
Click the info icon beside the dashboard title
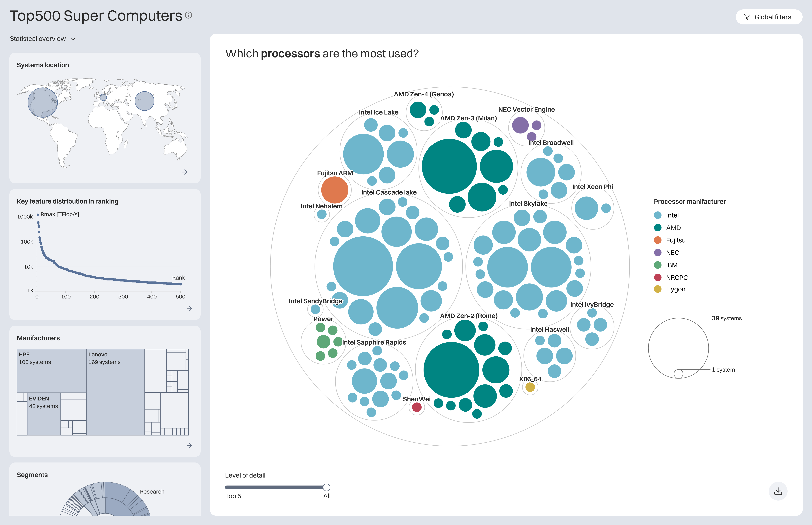(188, 15)
